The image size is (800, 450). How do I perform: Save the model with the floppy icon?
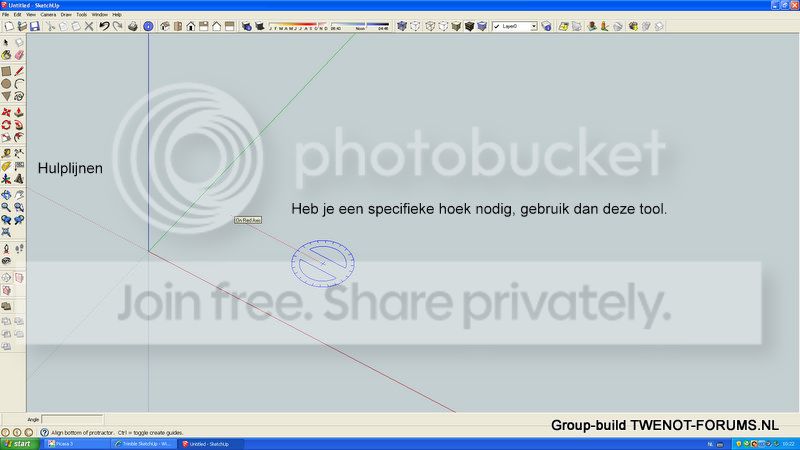pos(35,26)
